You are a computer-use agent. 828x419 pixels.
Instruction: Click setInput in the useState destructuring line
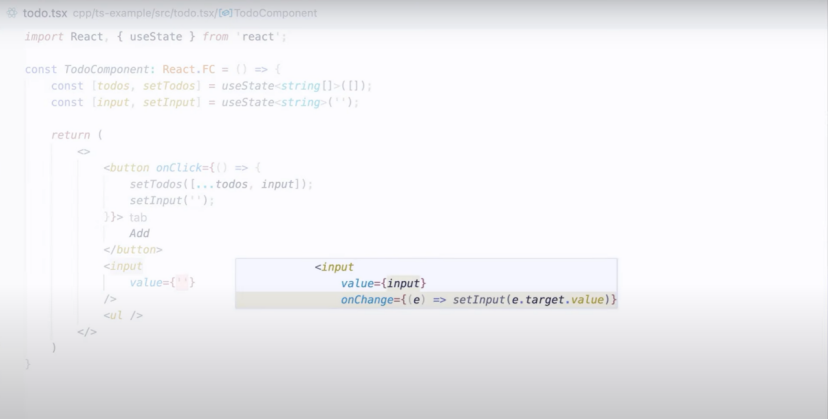tap(169, 102)
